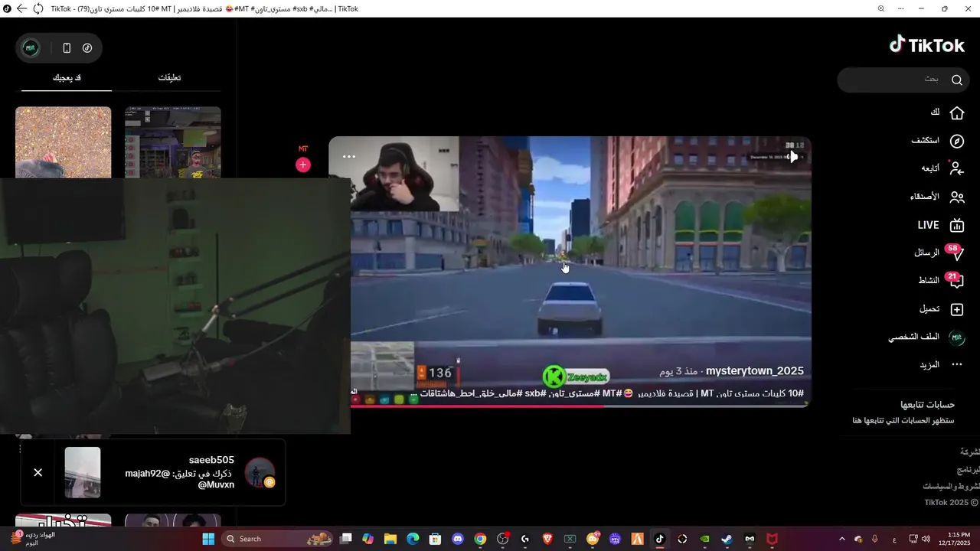Open the volume control in the tray

[x=926, y=539]
